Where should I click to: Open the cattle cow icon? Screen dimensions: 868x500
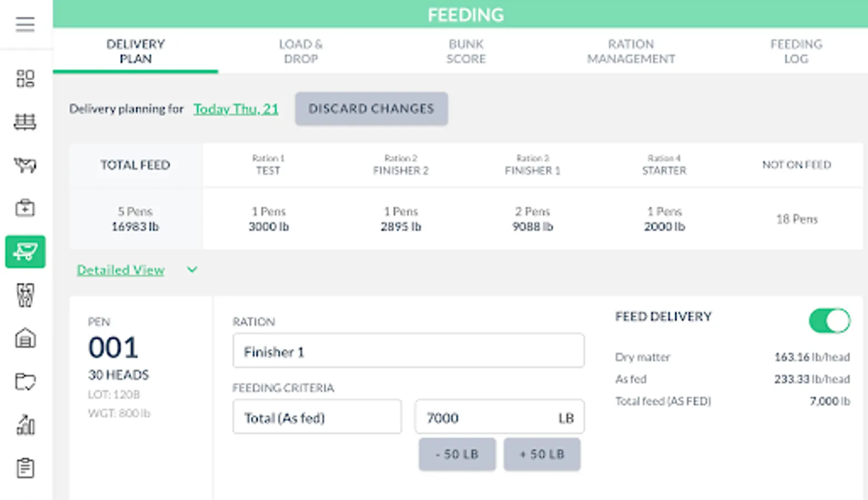25,165
